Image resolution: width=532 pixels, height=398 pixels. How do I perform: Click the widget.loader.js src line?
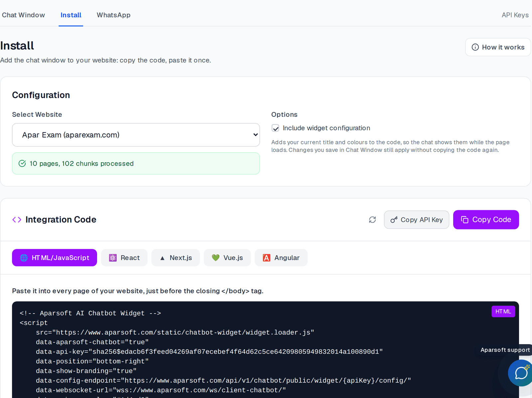175,332
